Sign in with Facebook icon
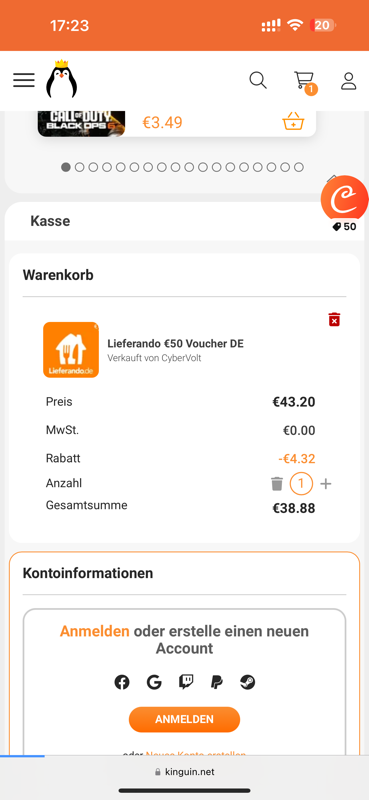The height and width of the screenshot is (800, 369). click(121, 682)
